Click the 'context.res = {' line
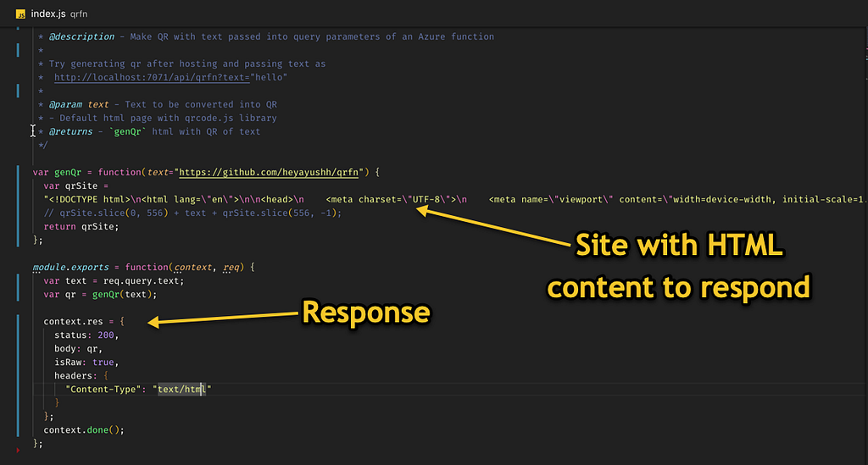This screenshot has width=868, height=465. coord(84,321)
